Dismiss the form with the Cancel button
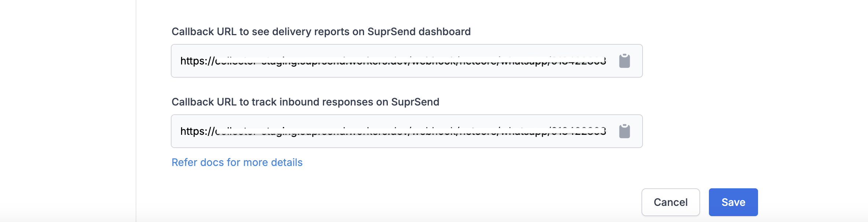 tap(671, 202)
